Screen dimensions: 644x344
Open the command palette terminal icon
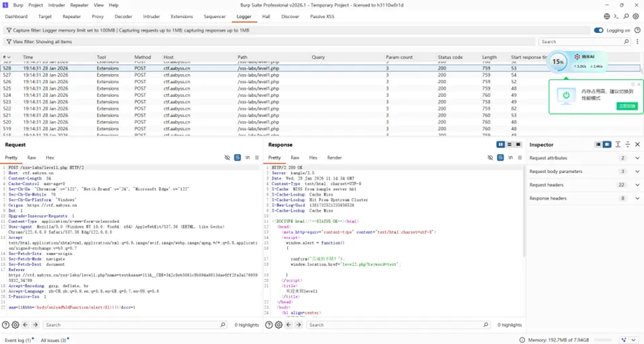click(x=616, y=16)
